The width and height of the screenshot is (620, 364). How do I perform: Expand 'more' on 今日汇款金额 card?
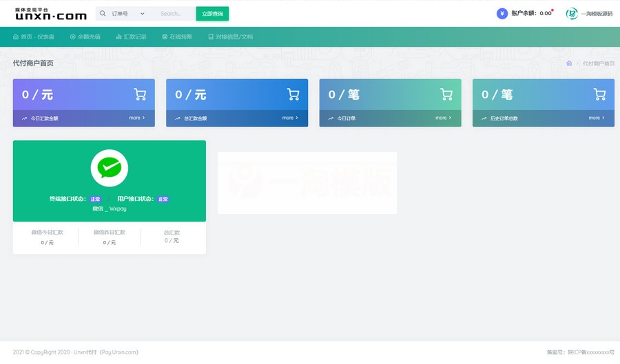click(136, 118)
